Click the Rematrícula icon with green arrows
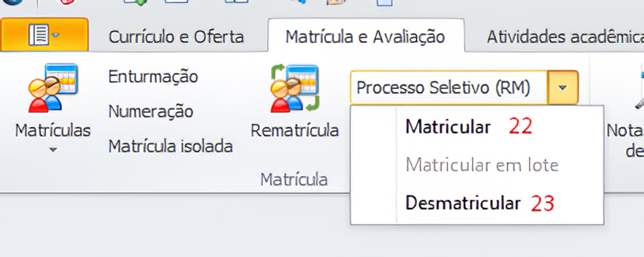 pyautogui.click(x=295, y=88)
